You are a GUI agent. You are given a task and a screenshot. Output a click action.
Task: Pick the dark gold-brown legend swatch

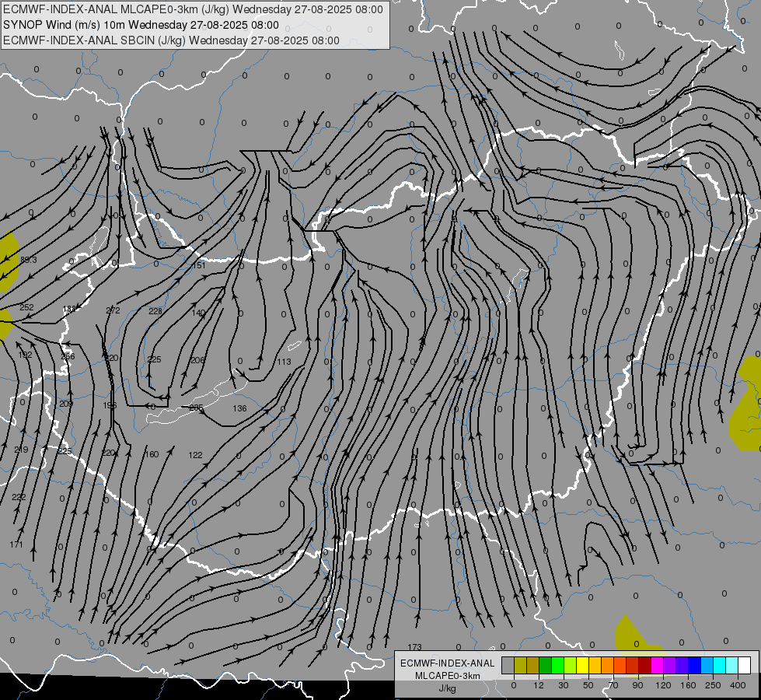[533, 665]
